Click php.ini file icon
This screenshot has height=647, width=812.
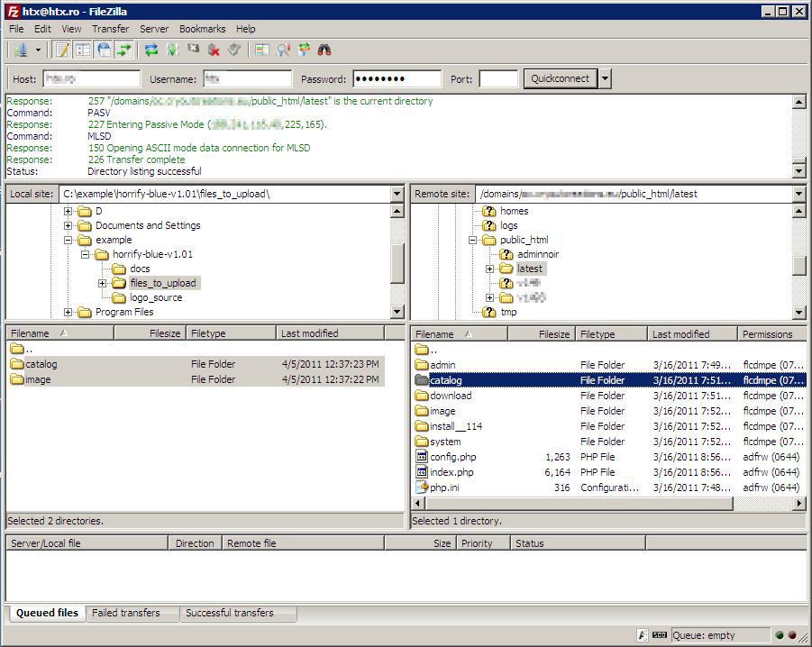(422, 488)
